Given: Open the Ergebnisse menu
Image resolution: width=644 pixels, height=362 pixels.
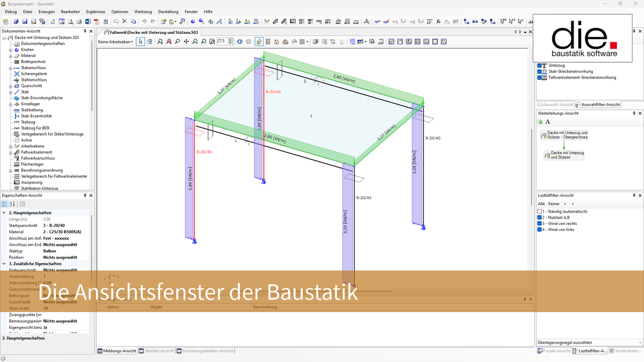Looking at the screenshot, I should tap(95, 11).
